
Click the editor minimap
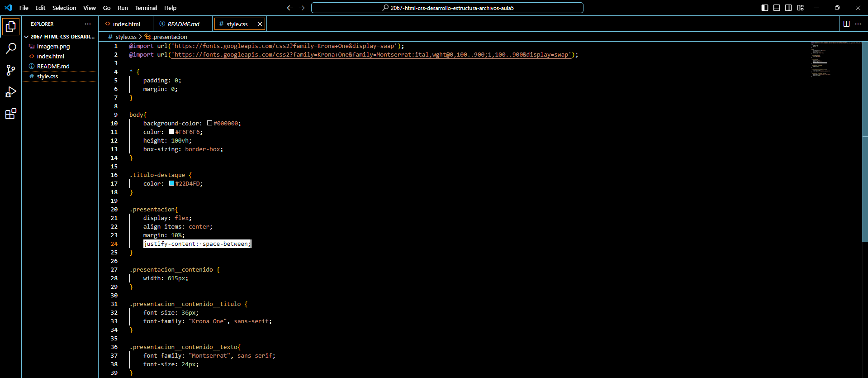(x=835, y=59)
